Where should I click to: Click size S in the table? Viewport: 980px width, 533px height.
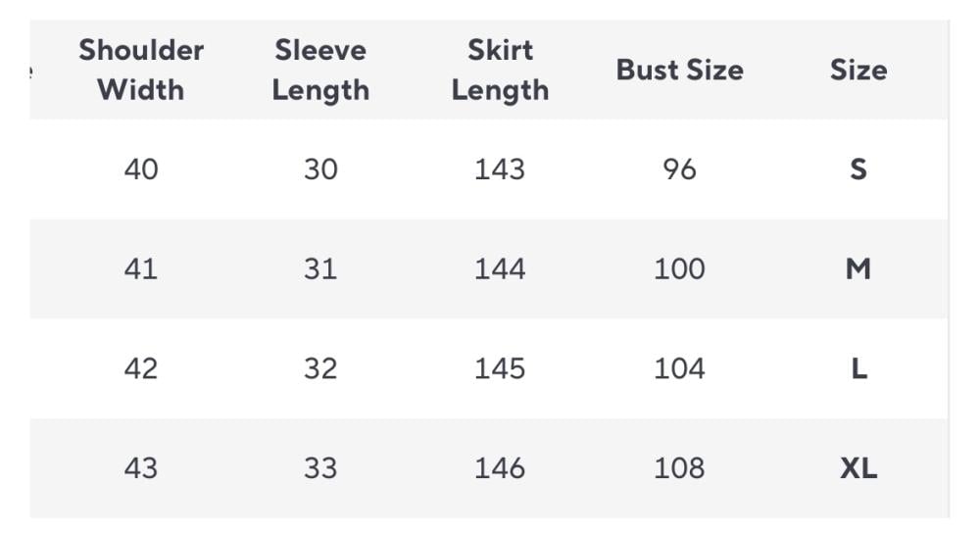pos(858,170)
